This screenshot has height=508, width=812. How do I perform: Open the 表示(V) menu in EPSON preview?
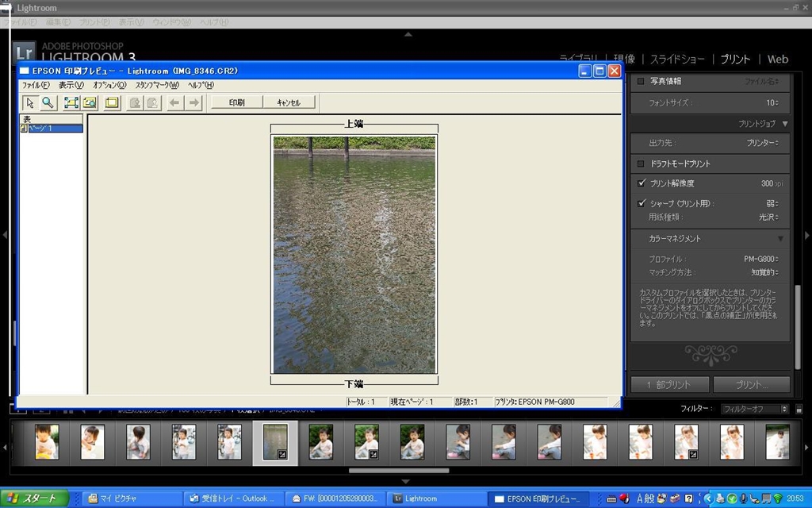pyautogui.click(x=71, y=85)
